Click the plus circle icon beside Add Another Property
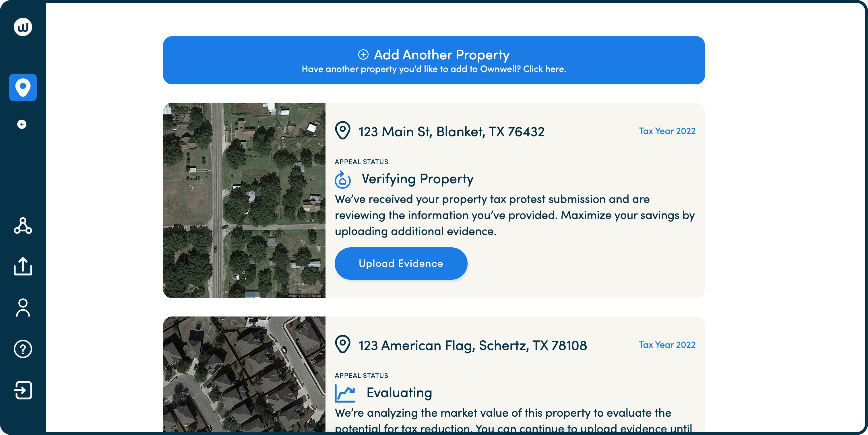 tap(363, 55)
